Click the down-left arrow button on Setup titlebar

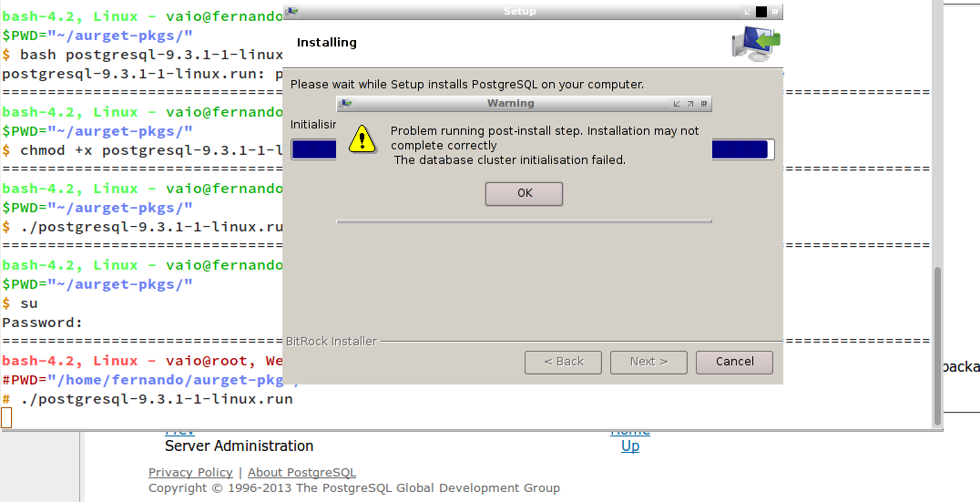pyautogui.click(x=748, y=11)
